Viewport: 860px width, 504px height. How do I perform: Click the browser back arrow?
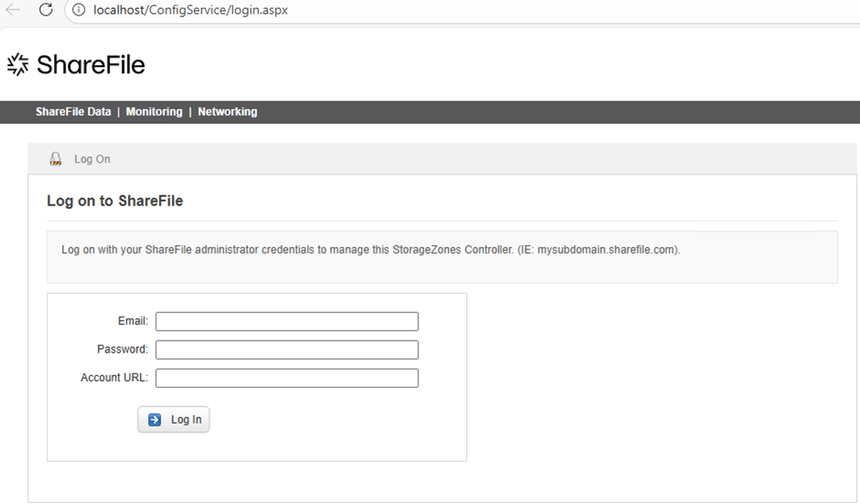click(13, 10)
